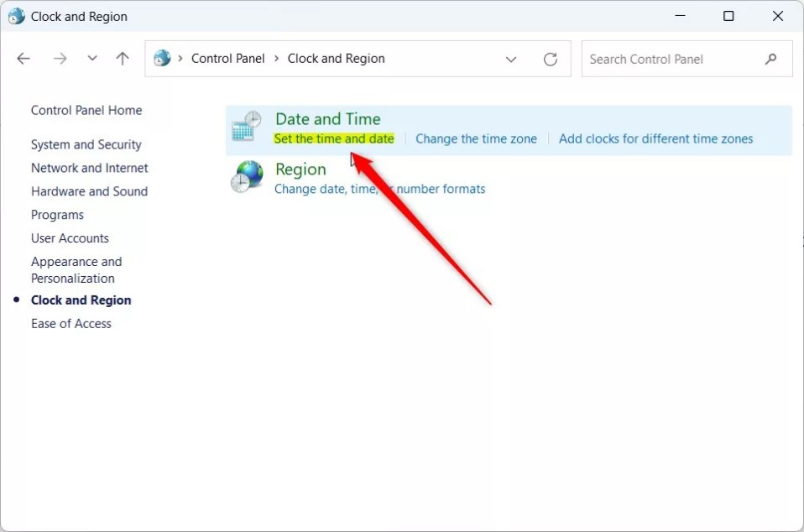Open Set the time and date
This screenshot has height=532, width=804.
click(x=333, y=138)
